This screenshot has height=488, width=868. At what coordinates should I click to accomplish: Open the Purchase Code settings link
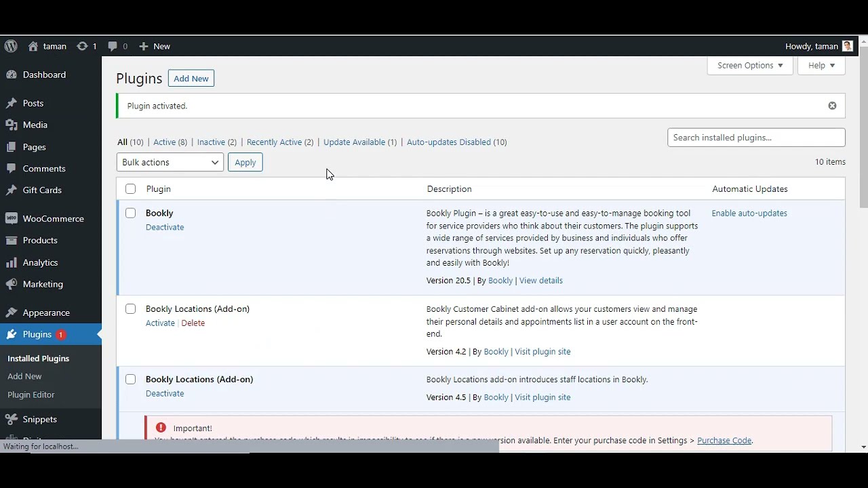tap(724, 441)
